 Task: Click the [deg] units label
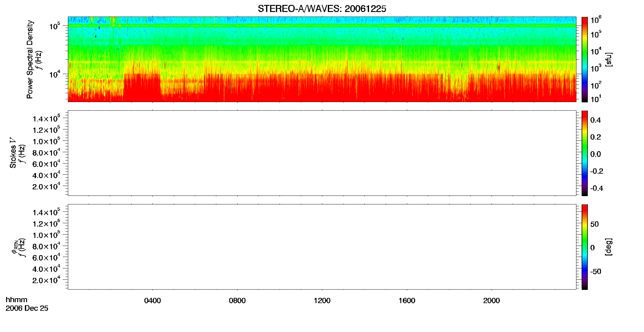coord(608,247)
